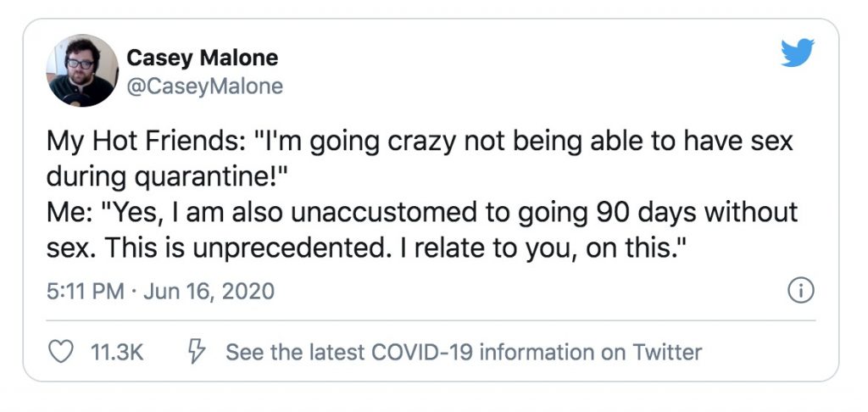Open the @CaseyMalone handle link
Viewport: 868px width, 412px height.
[x=204, y=86]
